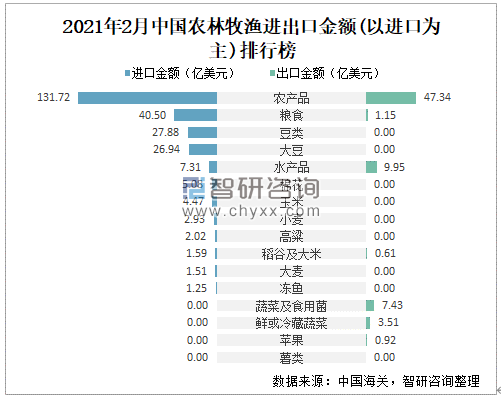Screen dimensions: 501x398
Task: Click the chart title text
Action: coord(252,38)
